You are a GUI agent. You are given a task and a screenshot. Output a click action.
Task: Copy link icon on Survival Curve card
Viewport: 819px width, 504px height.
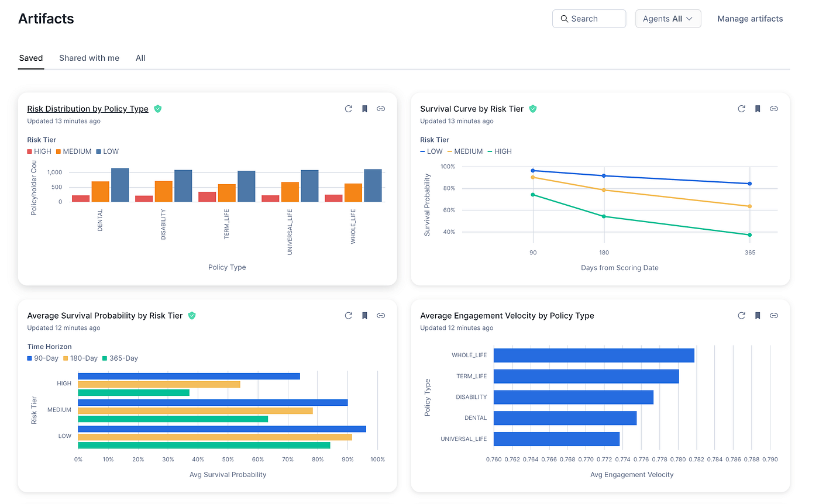click(x=774, y=109)
